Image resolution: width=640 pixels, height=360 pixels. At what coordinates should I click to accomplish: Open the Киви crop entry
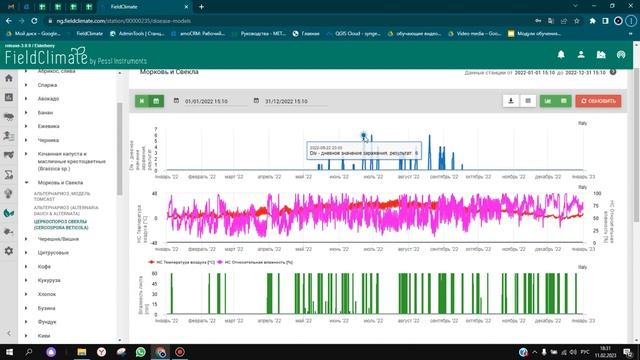click(x=44, y=336)
